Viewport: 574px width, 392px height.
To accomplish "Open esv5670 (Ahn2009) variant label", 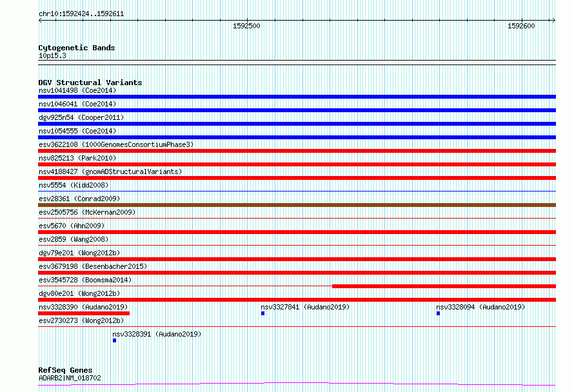I will (72, 226).
